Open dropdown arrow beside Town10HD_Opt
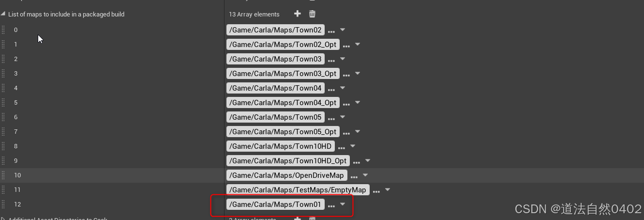The width and height of the screenshot is (644, 220). (x=368, y=161)
